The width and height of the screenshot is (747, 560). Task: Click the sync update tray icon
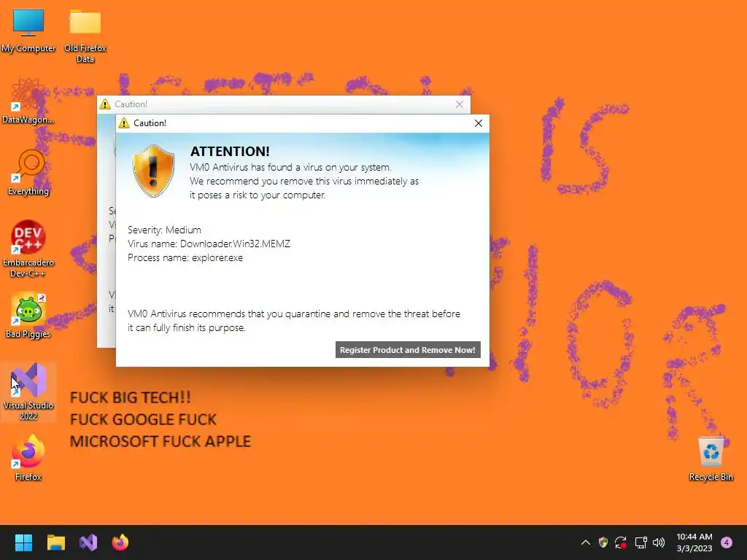(x=621, y=542)
